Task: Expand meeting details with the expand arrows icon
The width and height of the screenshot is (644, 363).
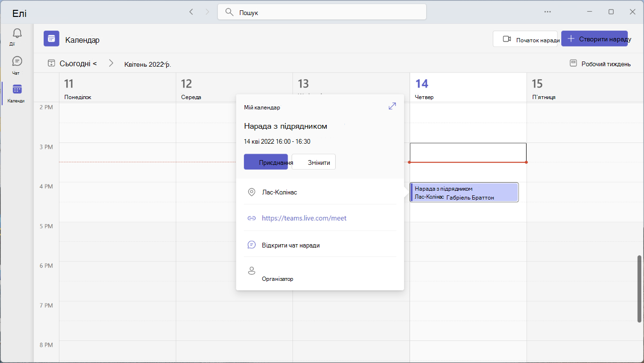Action: pos(392,106)
